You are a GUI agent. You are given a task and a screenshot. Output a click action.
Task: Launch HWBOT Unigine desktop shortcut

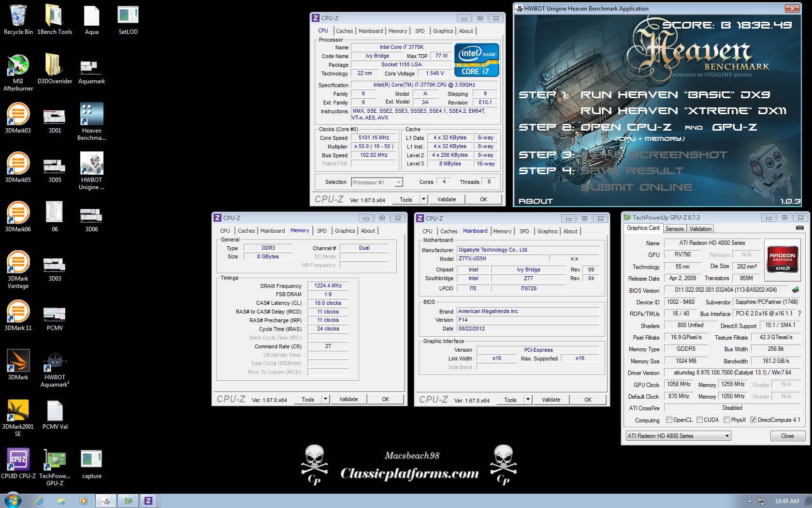tap(91, 171)
